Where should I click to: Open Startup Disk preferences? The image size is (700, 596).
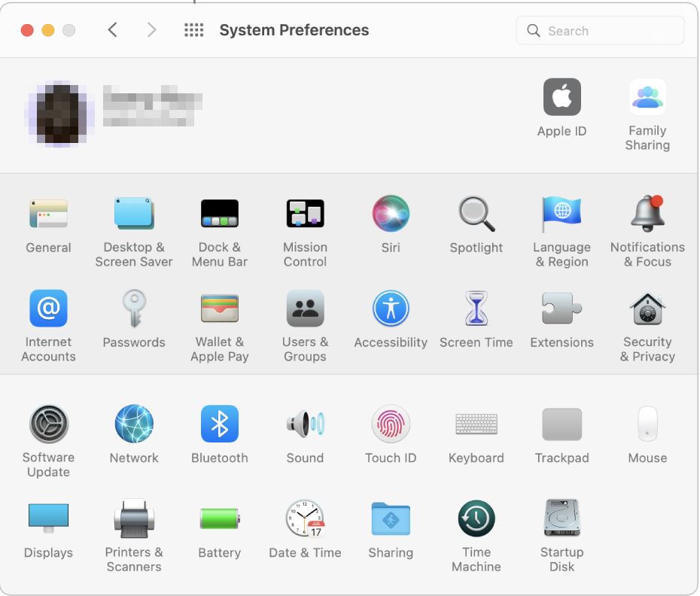point(562,518)
